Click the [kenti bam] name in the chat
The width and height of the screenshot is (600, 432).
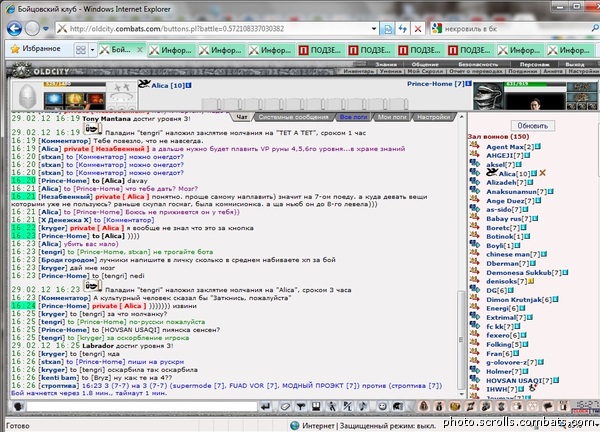click(59, 378)
